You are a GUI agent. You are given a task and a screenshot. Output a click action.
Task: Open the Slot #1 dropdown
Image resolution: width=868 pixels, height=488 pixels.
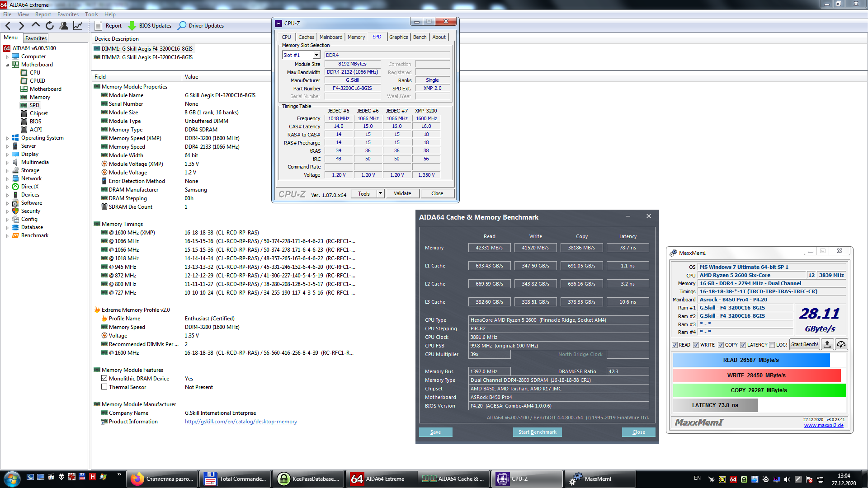coord(316,55)
